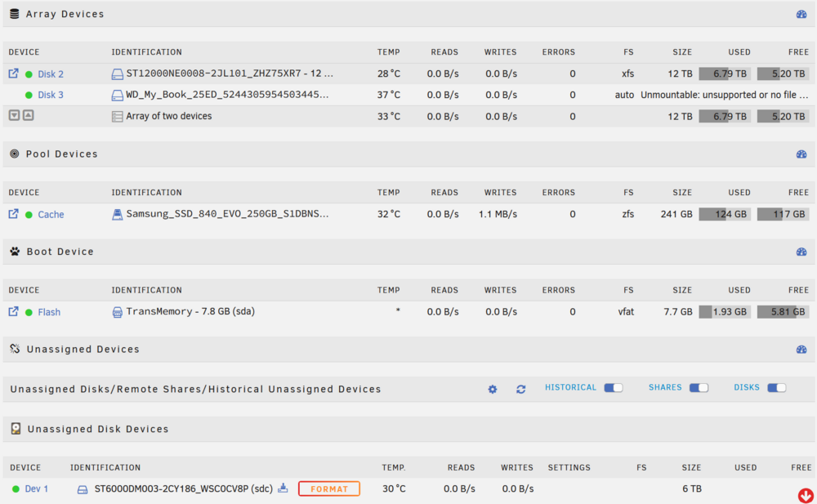Click Flash free 5.81 GB bar

pyautogui.click(x=784, y=312)
